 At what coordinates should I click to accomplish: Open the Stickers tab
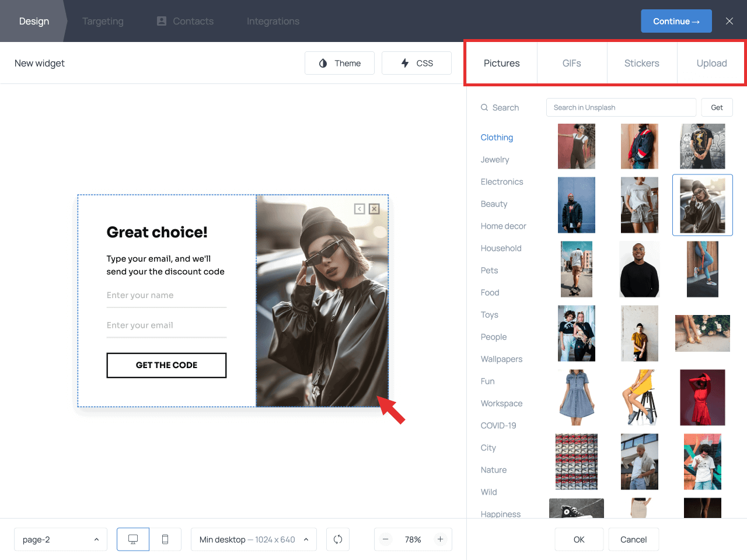coord(642,63)
